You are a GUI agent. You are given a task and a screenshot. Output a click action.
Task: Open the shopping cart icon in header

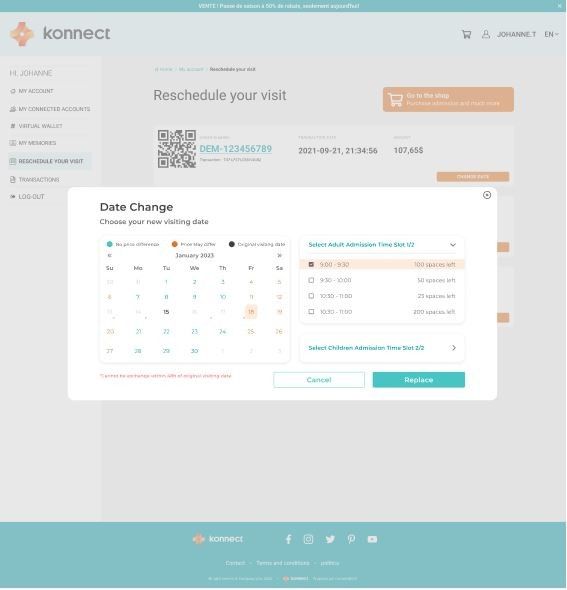pos(467,34)
